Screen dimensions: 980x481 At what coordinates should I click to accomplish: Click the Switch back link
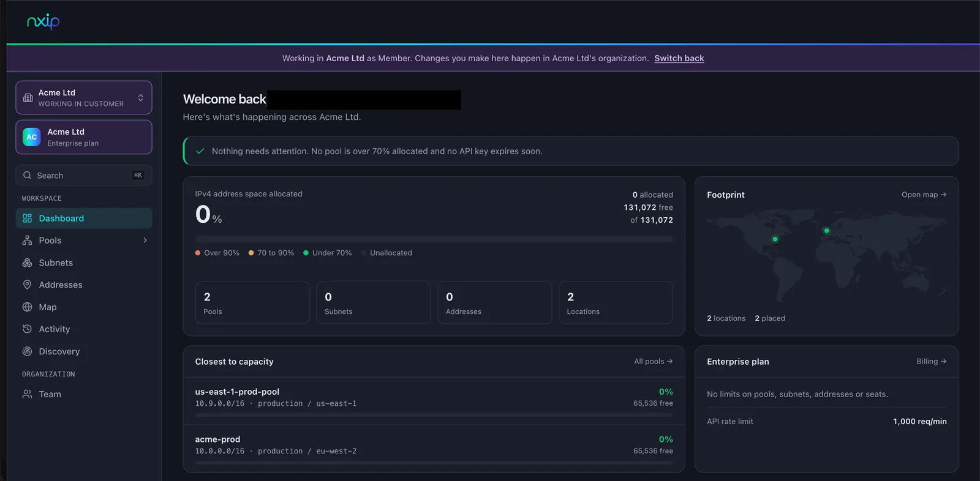679,58
